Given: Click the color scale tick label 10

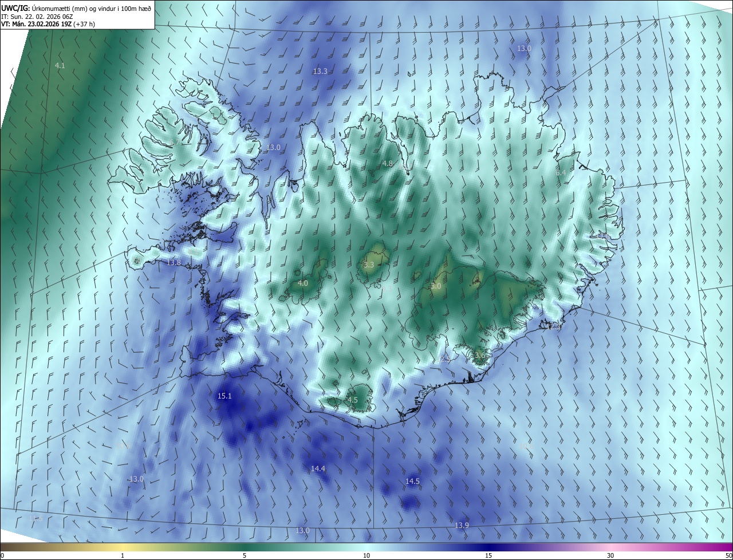Looking at the screenshot, I should (366, 555).
